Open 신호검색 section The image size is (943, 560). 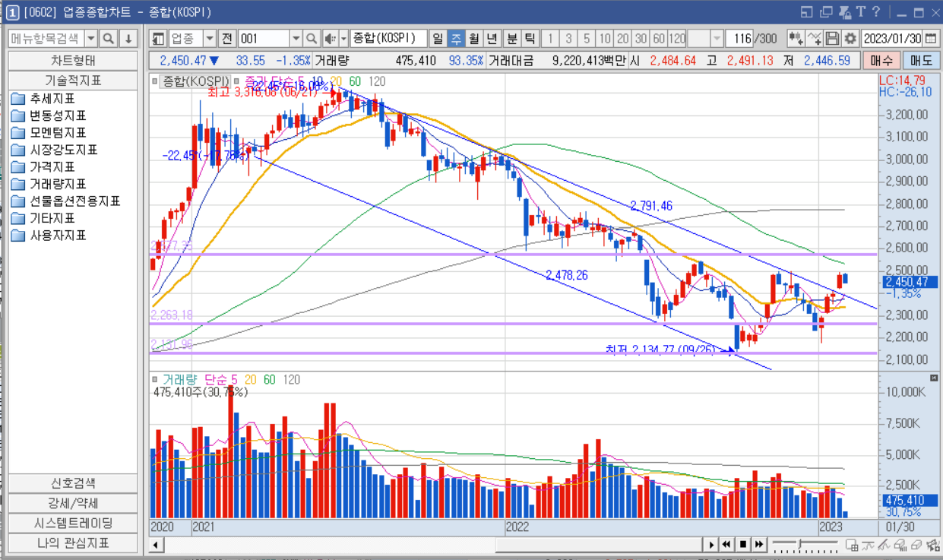(73, 484)
